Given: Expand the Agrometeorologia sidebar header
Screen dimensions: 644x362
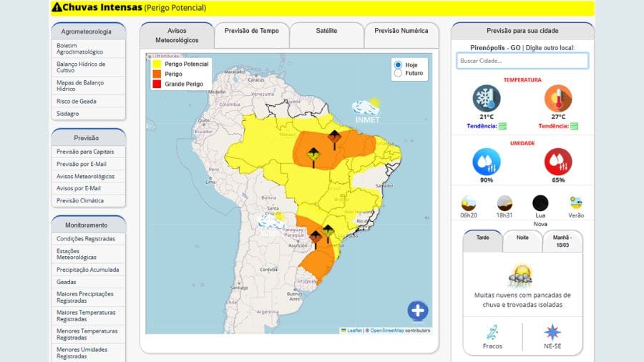Looking at the screenshot, I should coord(88,31).
